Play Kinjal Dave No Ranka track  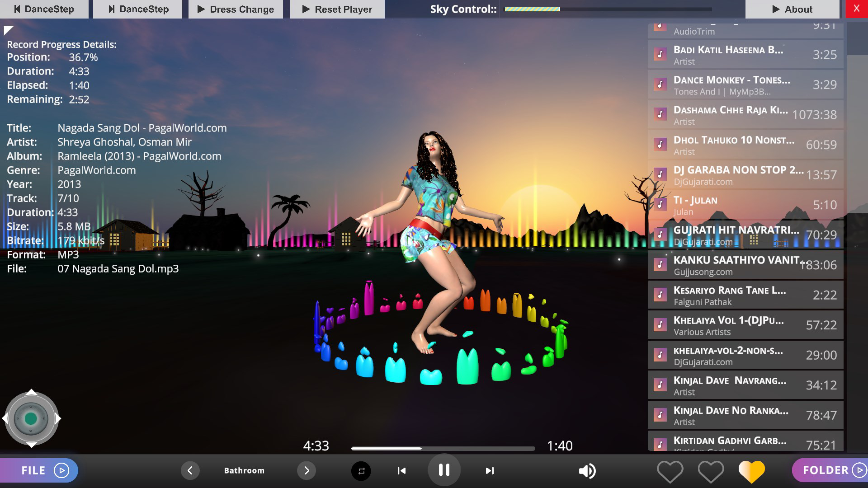tap(745, 415)
